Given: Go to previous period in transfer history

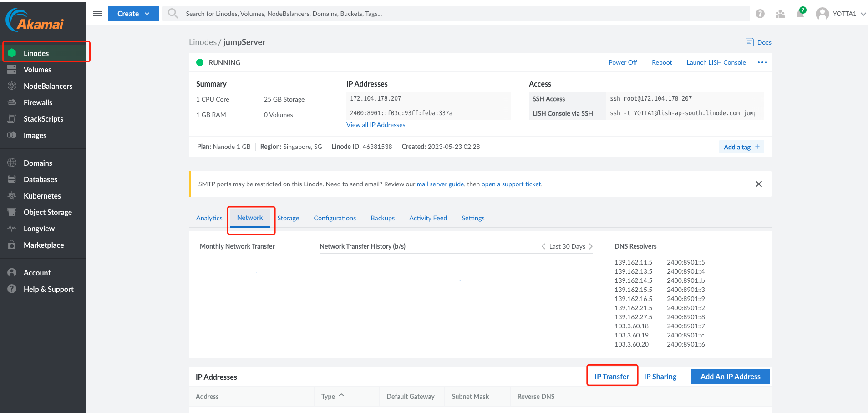Looking at the screenshot, I should (543, 246).
